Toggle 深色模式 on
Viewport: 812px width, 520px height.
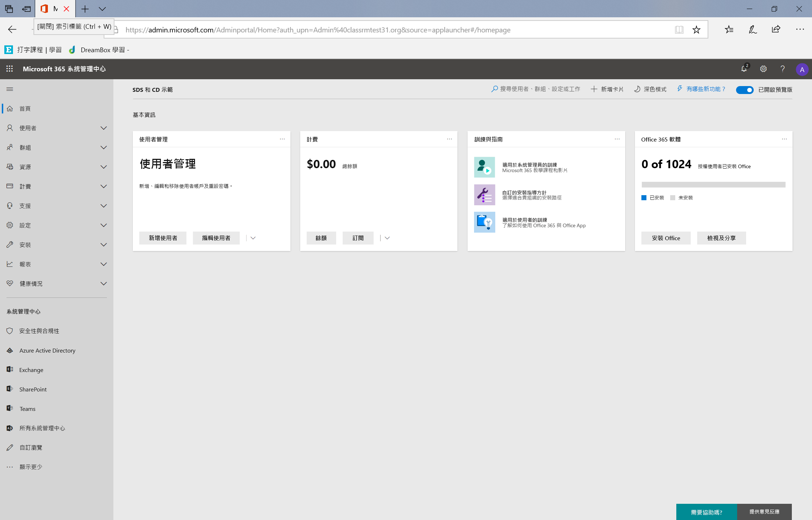click(x=650, y=89)
